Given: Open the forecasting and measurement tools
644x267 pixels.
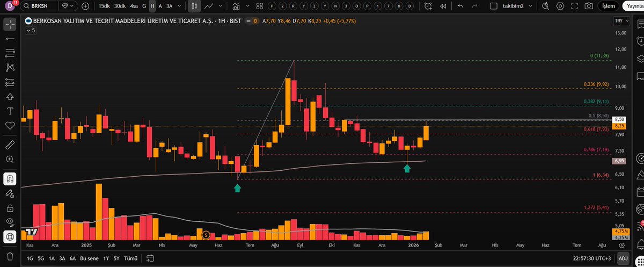Looking at the screenshot, I should pyautogui.click(x=10, y=82).
